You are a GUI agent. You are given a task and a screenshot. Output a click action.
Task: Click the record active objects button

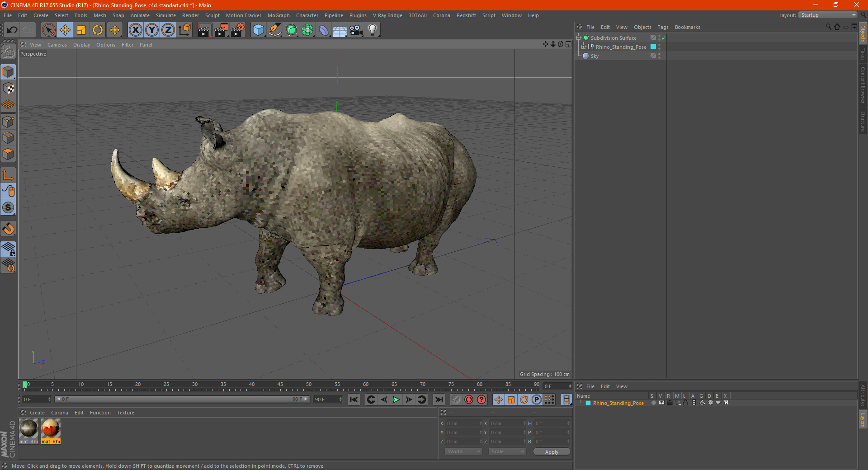tap(456, 399)
